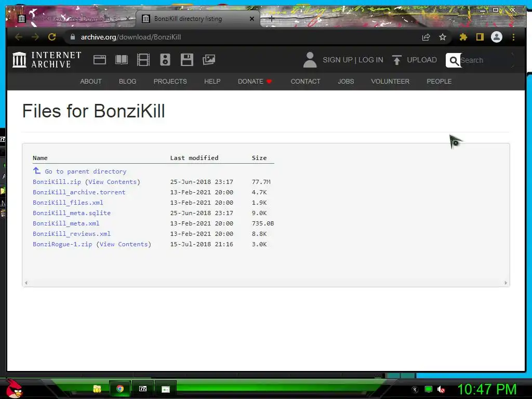Open BonziKill_meta.sqlite
The width and height of the screenshot is (532, 399).
(72, 213)
